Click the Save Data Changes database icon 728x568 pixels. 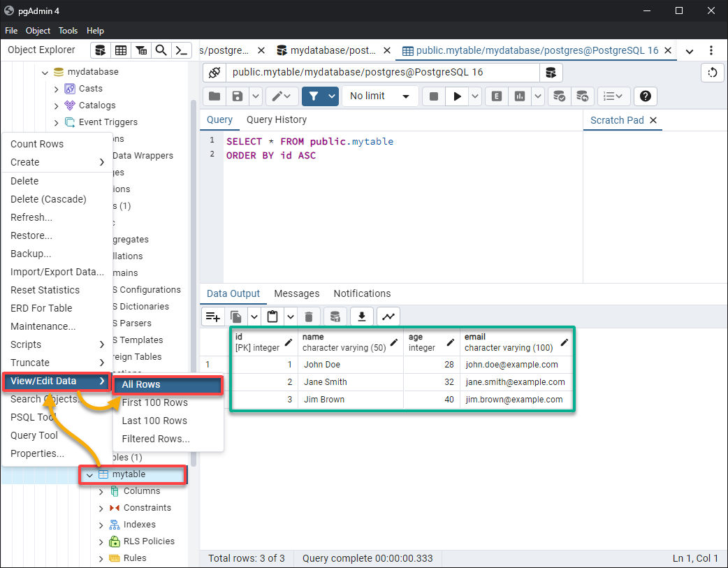(335, 316)
